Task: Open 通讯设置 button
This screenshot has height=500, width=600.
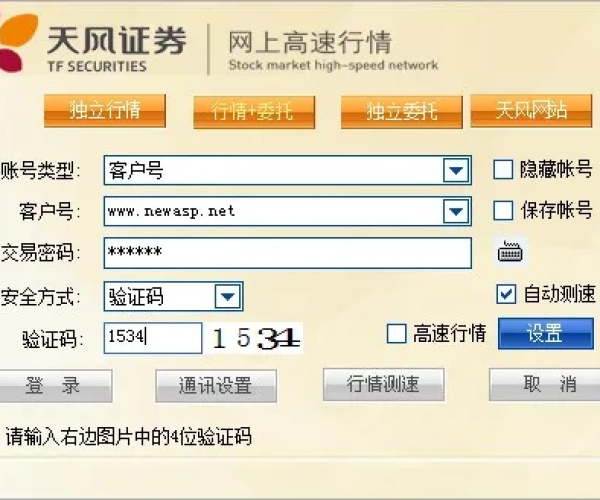Action: tap(216, 386)
